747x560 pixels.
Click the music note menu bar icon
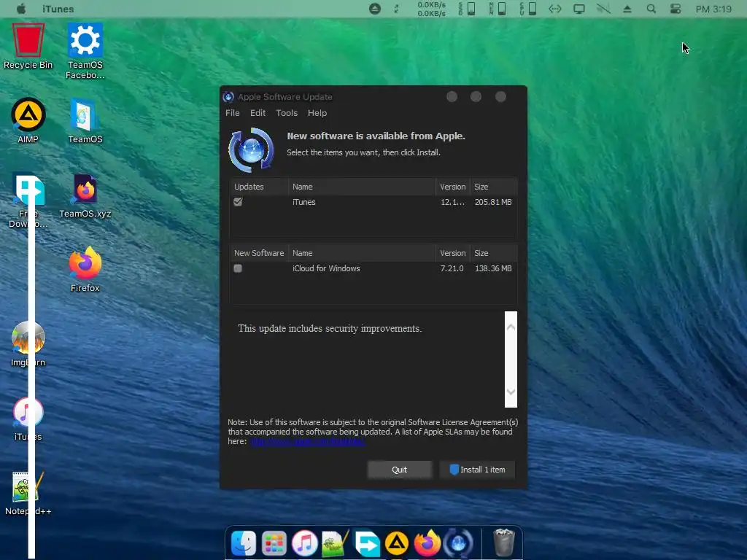pos(396,9)
